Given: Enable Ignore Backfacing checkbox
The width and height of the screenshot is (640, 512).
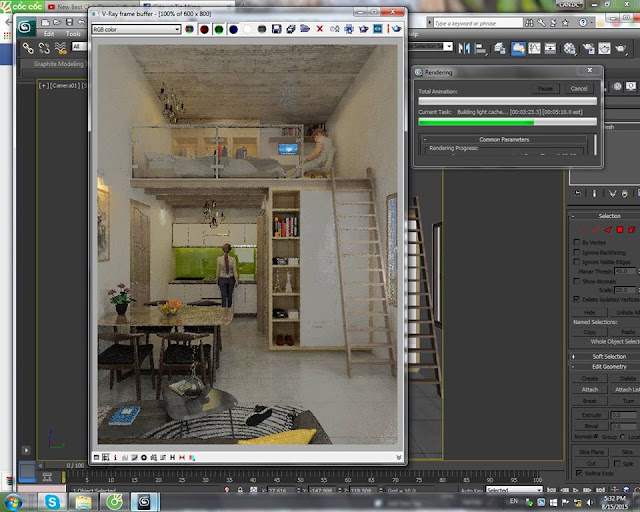Looking at the screenshot, I should pyautogui.click(x=577, y=252).
